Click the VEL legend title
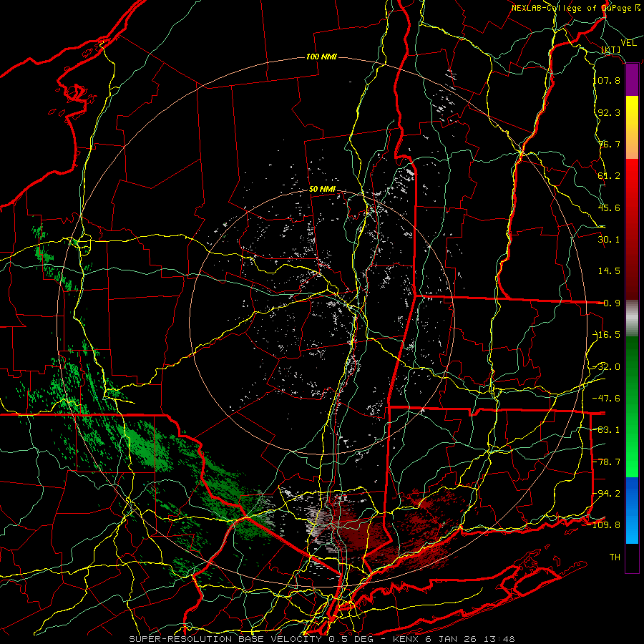644x644 pixels. 628,42
